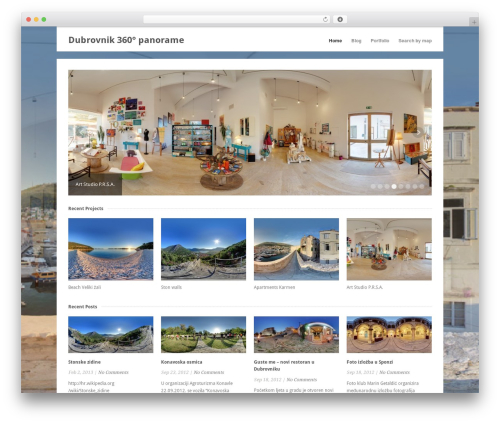Click No Comments under Guste me post
The height and width of the screenshot is (423, 500).
(302, 380)
